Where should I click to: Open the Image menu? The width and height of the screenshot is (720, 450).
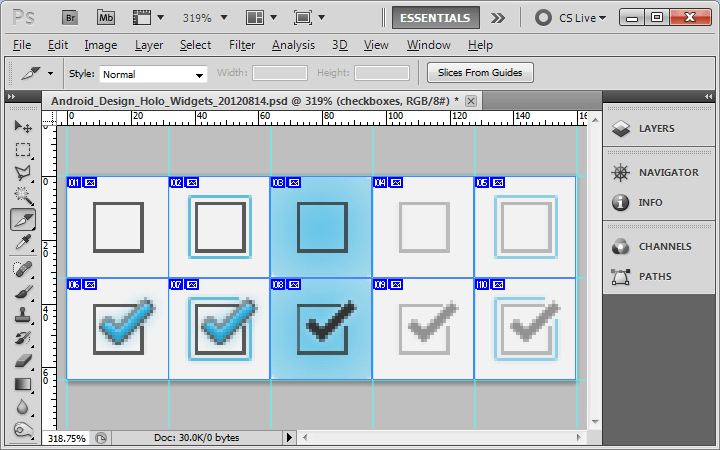pyautogui.click(x=101, y=45)
